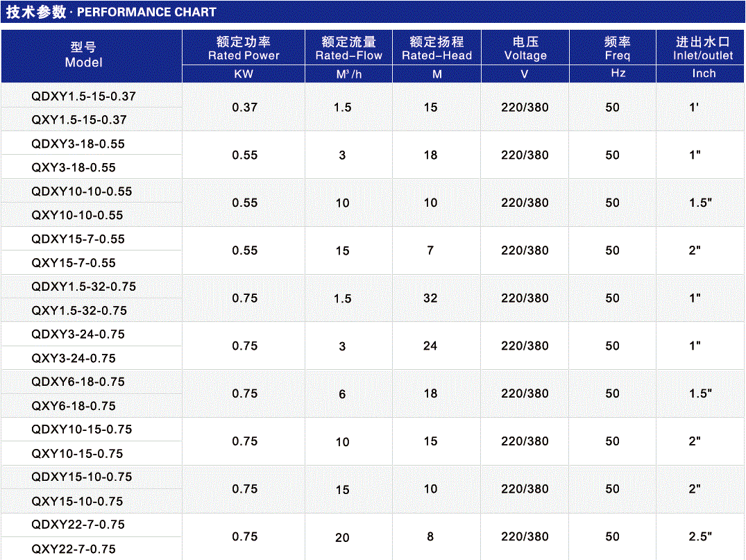Click the 1.5" inlet value in QDXY6-18-0.75 row
The width and height of the screenshot is (746, 560).
[700, 393]
